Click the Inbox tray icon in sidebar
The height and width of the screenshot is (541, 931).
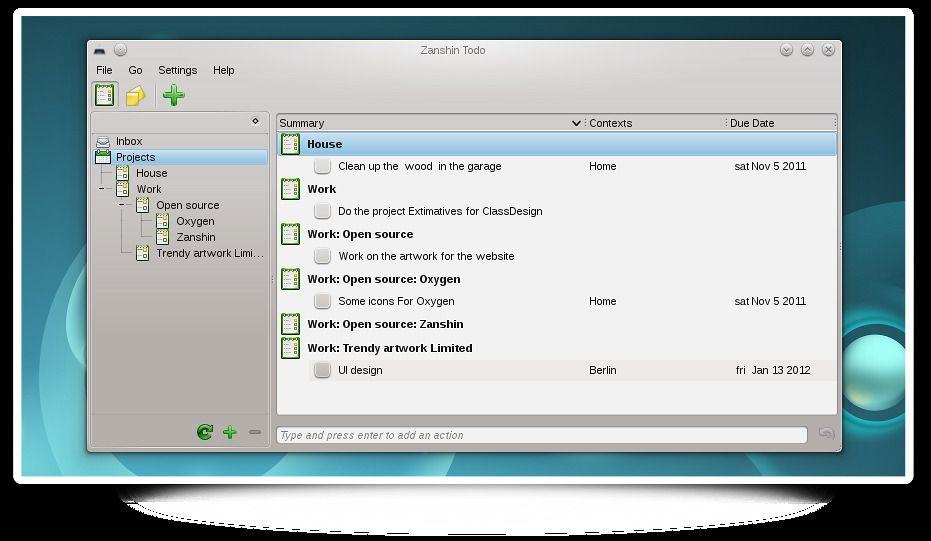(103, 141)
